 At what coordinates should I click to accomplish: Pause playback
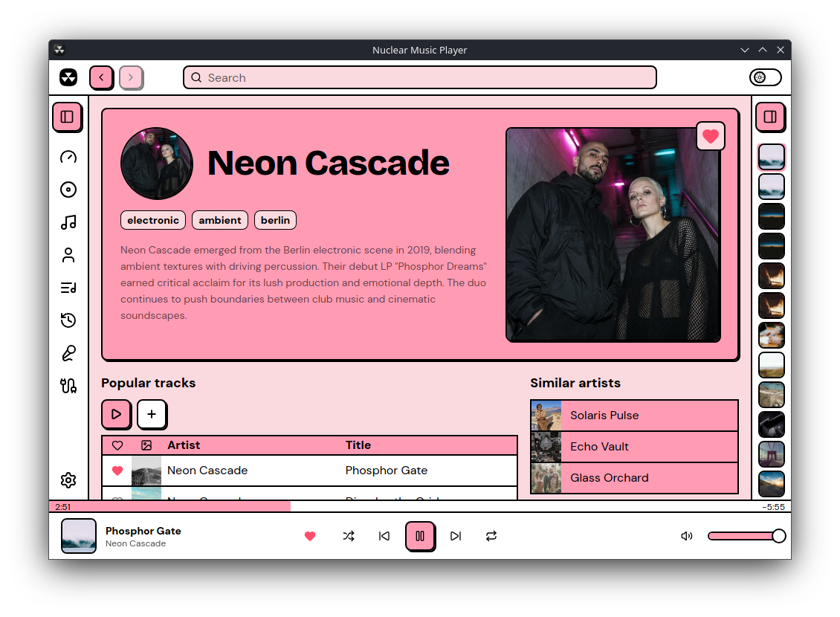(420, 536)
